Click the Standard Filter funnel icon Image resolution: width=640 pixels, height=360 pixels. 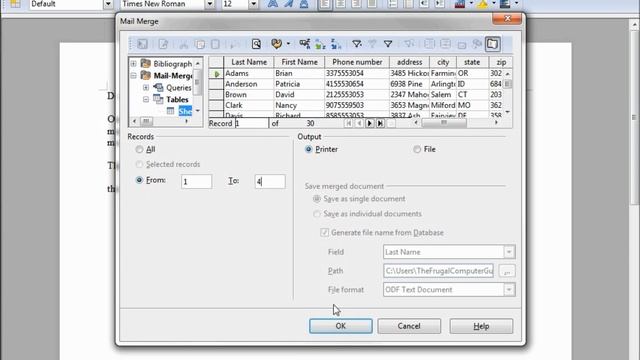[x=388, y=44]
